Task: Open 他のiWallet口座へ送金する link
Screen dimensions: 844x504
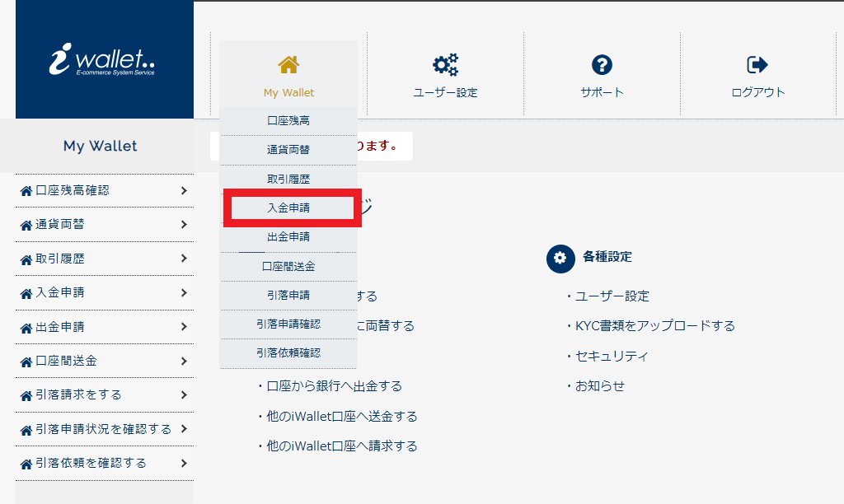Action: 342,417
